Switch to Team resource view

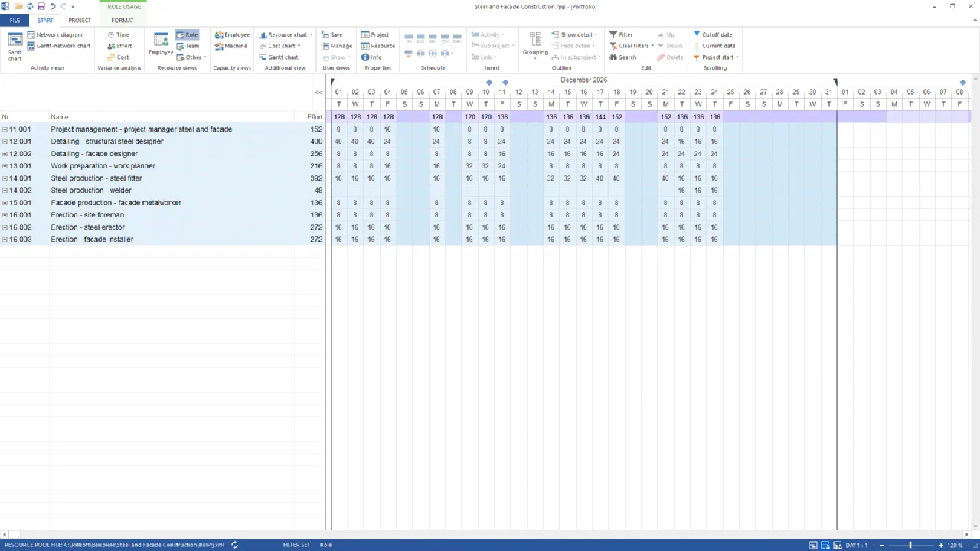[x=188, y=46]
